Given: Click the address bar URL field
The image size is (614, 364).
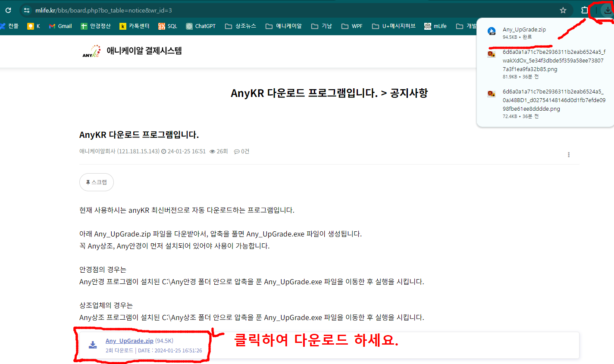Looking at the screenshot, I should [293, 10].
